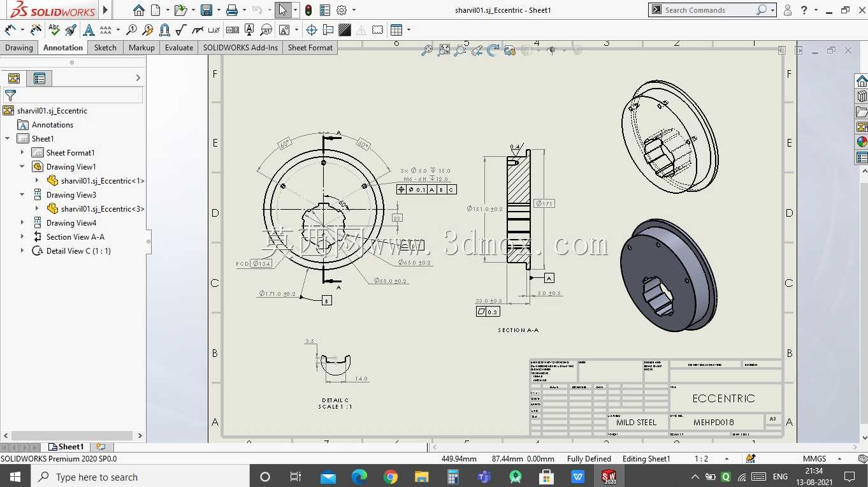Apply Area Hatch/Fill tool
The width and height of the screenshot is (868, 487).
coord(345,29)
